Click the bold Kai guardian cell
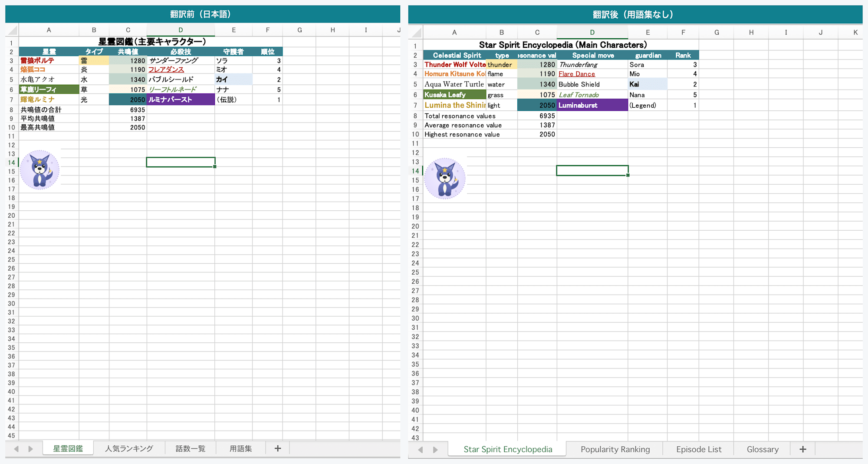The image size is (868, 464). [x=648, y=84]
